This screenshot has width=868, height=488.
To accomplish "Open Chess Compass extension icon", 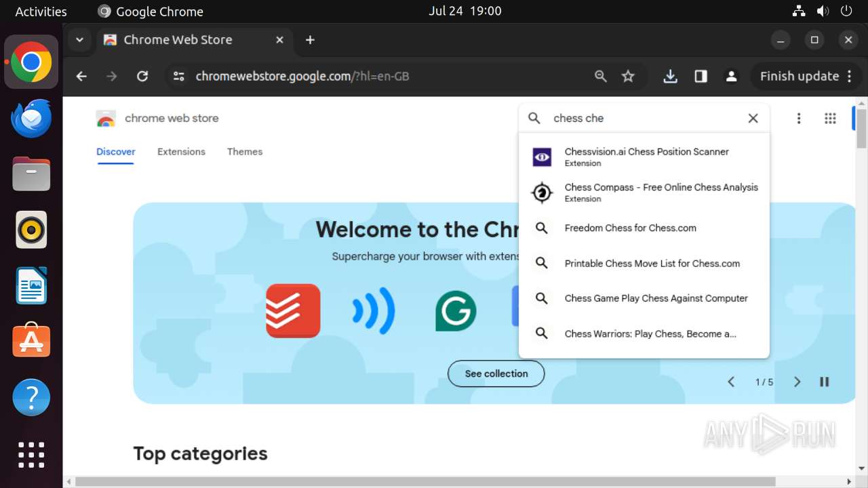I will tap(542, 192).
